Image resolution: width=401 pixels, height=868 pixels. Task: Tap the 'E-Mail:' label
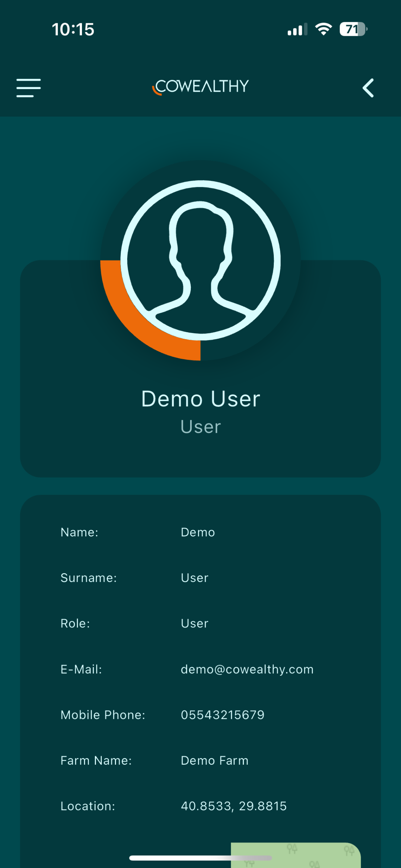tap(81, 669)
